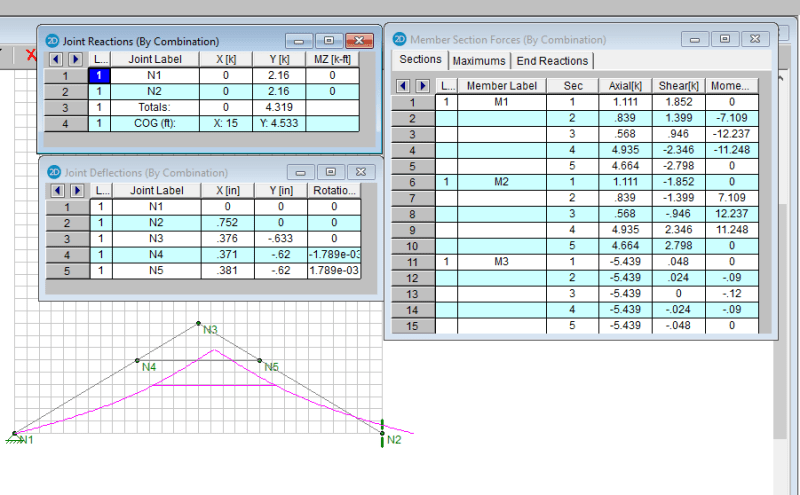Click the Y [in] column header in Joint Deflections
Image resolution: width=800 pixels, height=495 pixels.
pos(281,190)
